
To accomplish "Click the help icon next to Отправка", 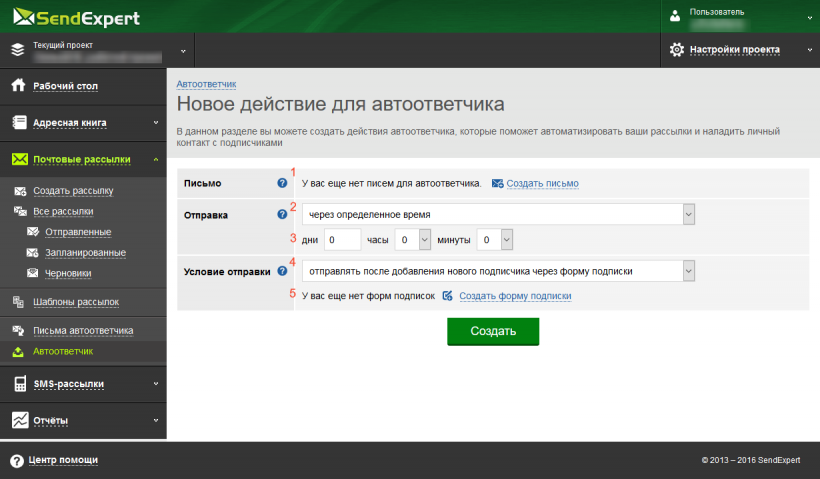I will (x=282, y=214).
